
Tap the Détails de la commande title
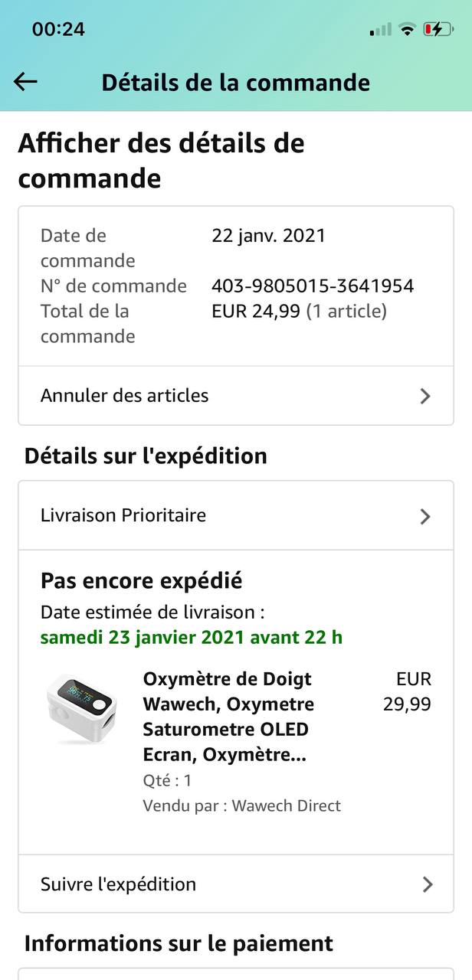[236, 82]
